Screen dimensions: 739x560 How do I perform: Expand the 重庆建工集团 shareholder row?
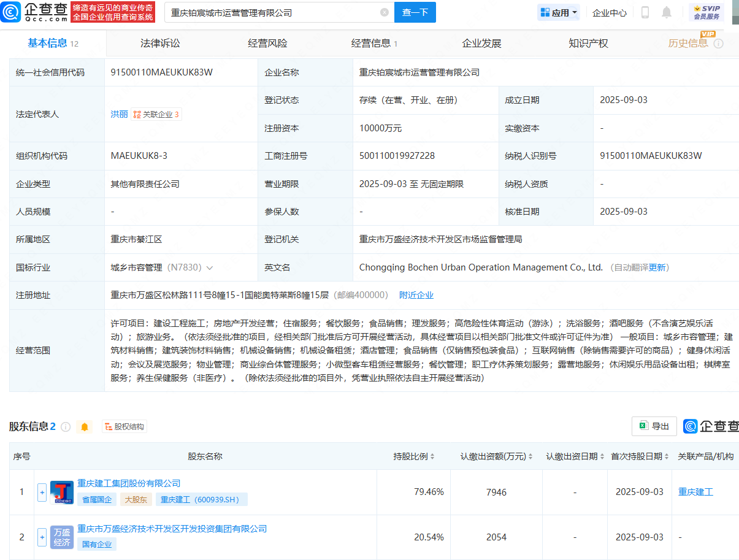tap(42, 492)
